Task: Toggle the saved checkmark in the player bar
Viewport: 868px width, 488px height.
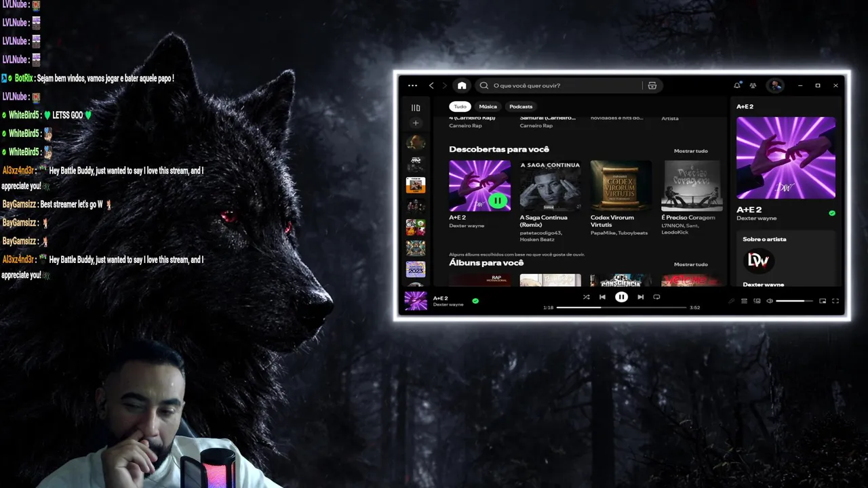Action: click(475, 301)
